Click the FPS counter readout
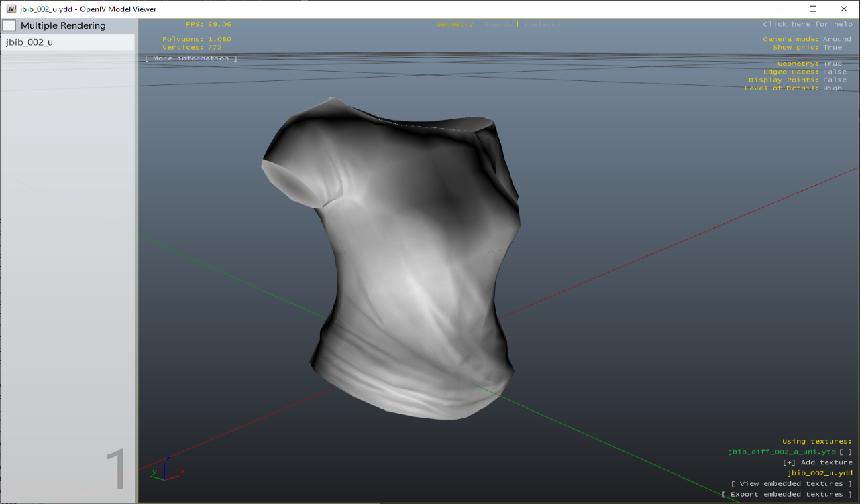 [209, 24]
